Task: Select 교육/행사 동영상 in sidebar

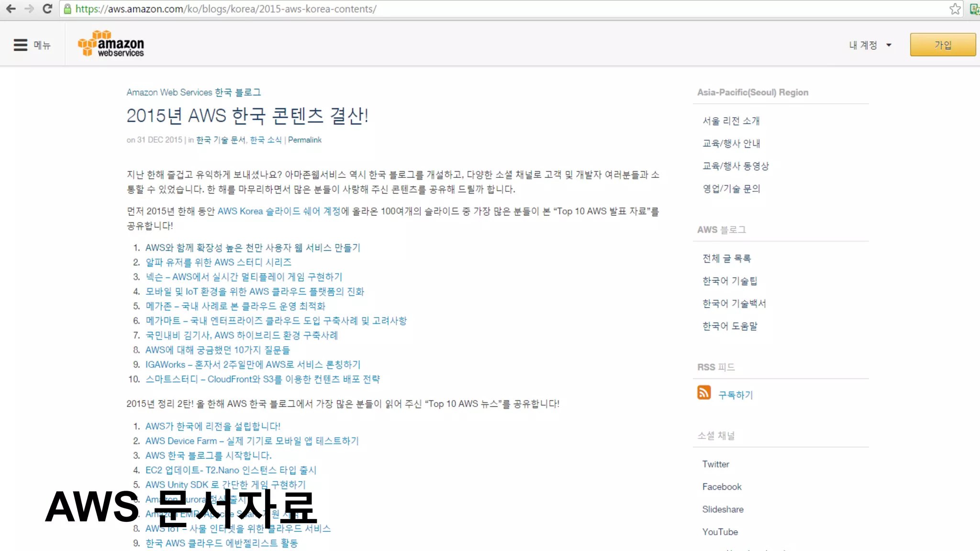Action: pyautogui.click(x=736, y=166)
